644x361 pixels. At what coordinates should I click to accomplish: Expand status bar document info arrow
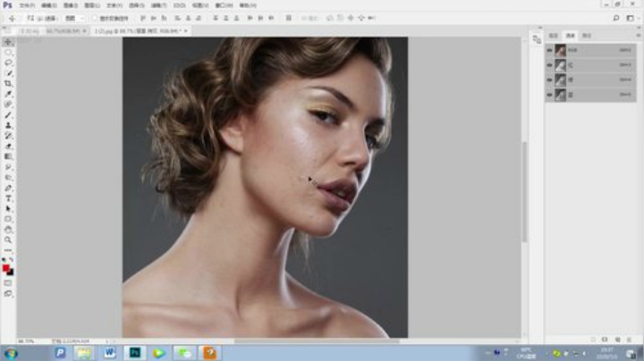point(107,341)
